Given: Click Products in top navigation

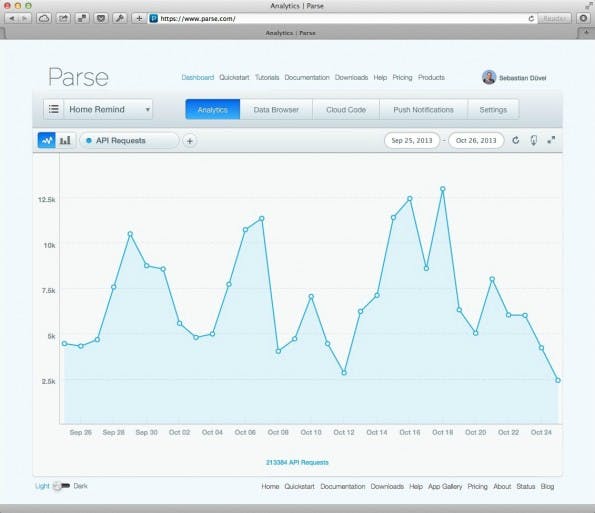Looking at the screenshot, I should 431,77.
